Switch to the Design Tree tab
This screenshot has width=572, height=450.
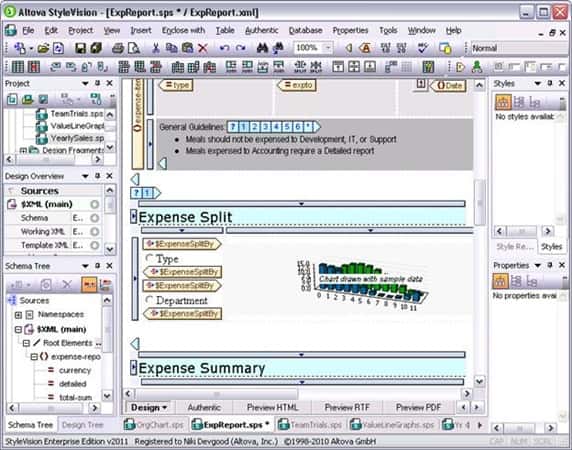click(82, 425)
